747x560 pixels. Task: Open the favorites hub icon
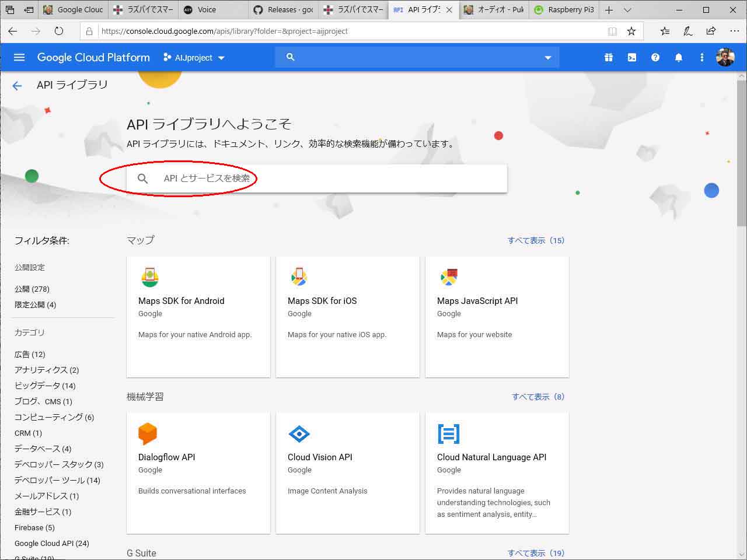[665, 32]
